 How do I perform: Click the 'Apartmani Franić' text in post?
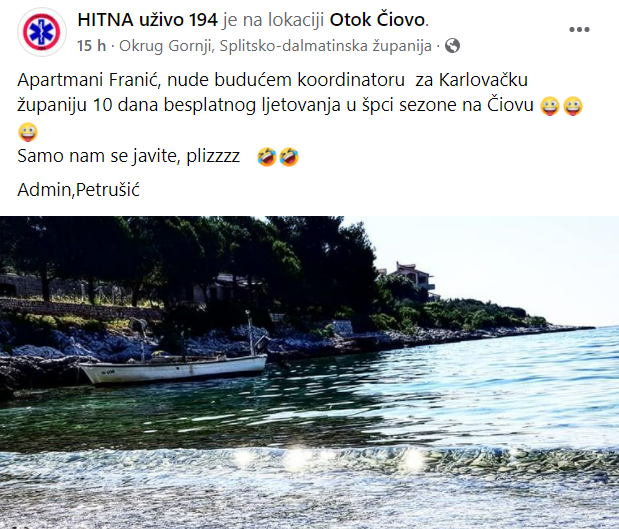pyautogui.click(x=89, y=80)
